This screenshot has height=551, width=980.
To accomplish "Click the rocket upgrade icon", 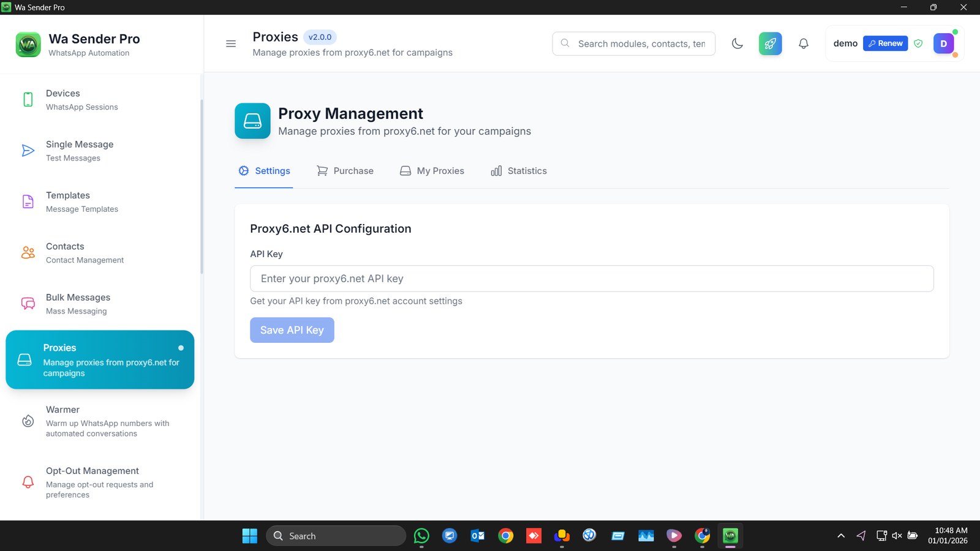I will pyautogui.click(x=770, y=43).
